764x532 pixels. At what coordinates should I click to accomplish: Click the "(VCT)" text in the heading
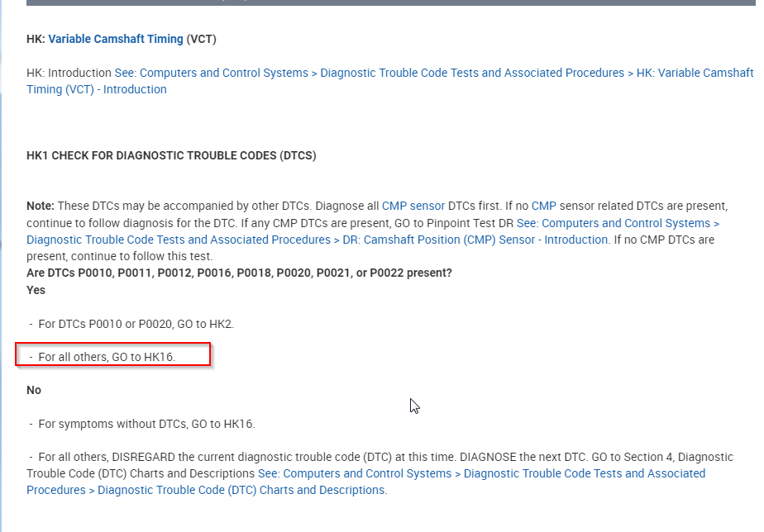pos(202,39)
